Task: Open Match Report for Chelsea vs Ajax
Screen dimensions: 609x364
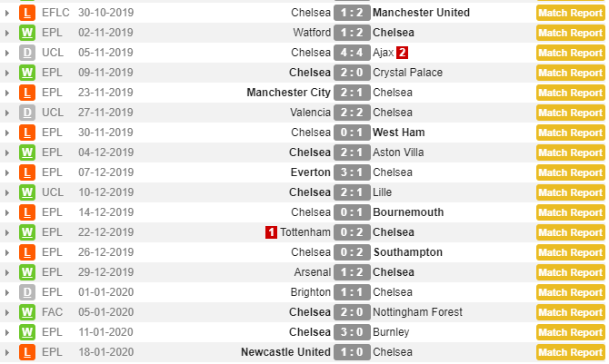Action: pos(570,53)
